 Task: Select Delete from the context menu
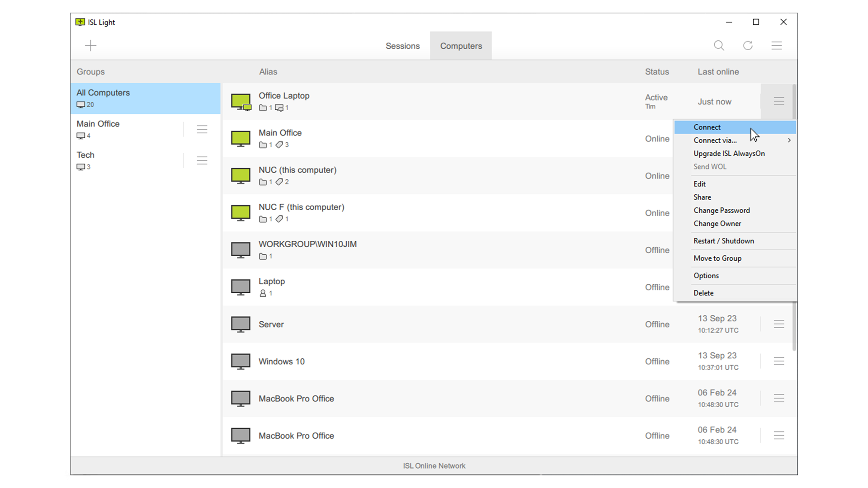703,293
